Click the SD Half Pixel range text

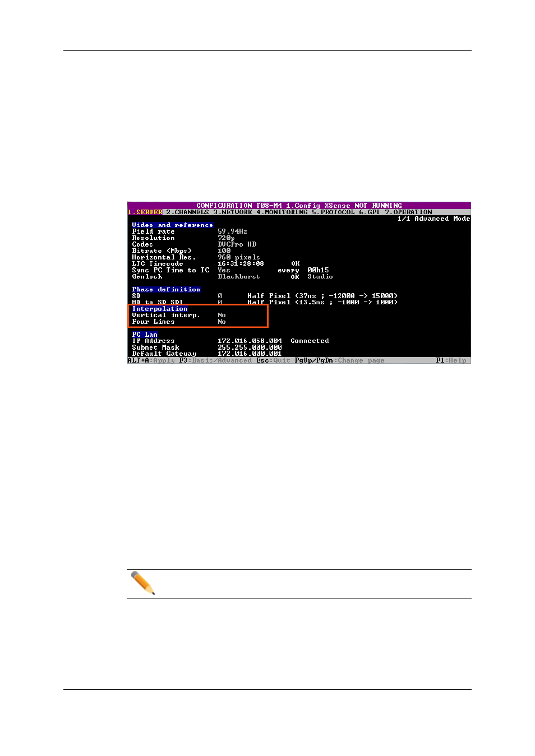tap(322, 296)
